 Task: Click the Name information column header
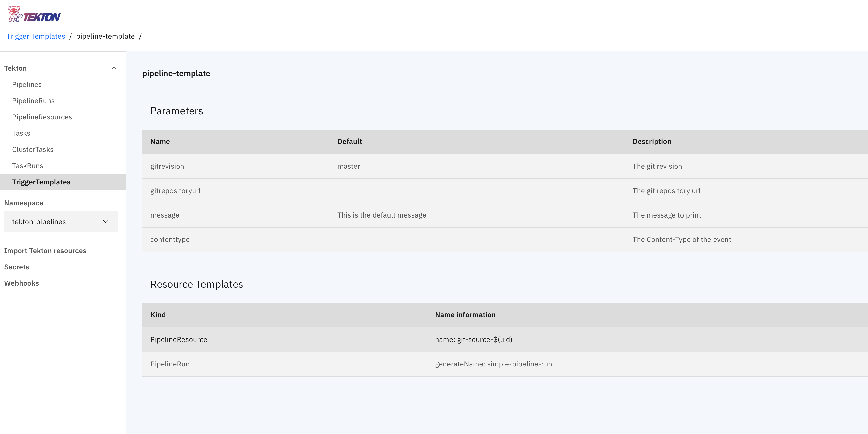tap(465, 315)
